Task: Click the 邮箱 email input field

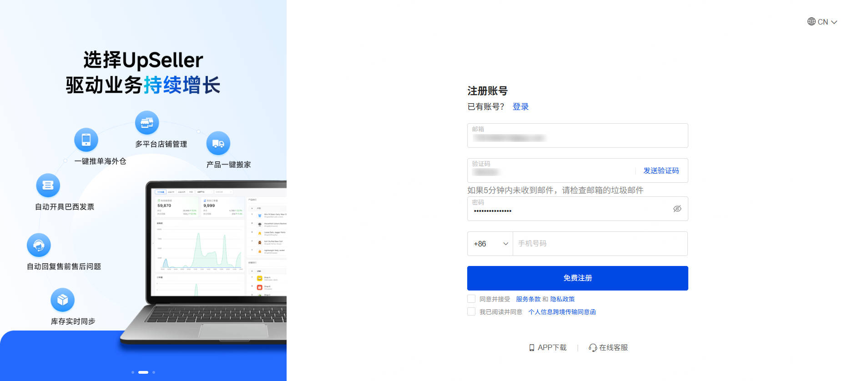Action: (x=577, y=135)
